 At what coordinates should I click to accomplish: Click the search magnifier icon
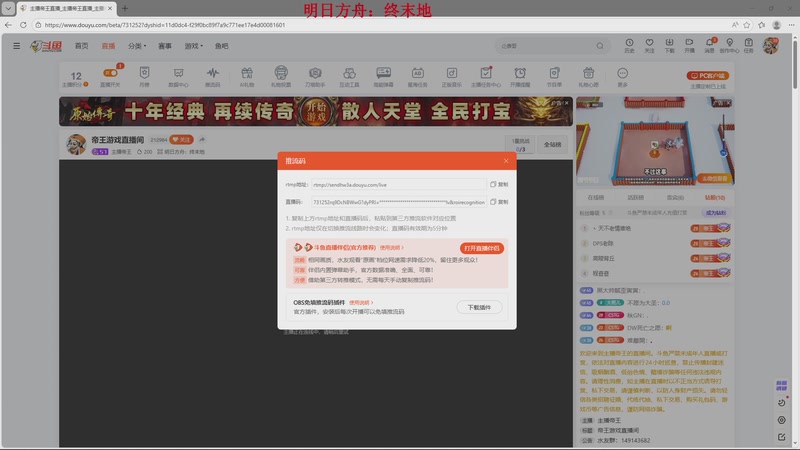pyautogui.click(x=600, y=46)
